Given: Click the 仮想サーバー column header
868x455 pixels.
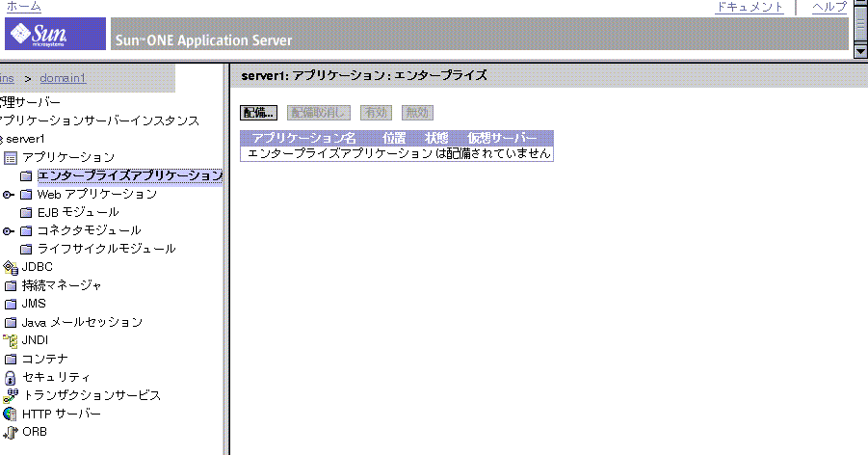Looking at the screenshot, I should (502, 138).
